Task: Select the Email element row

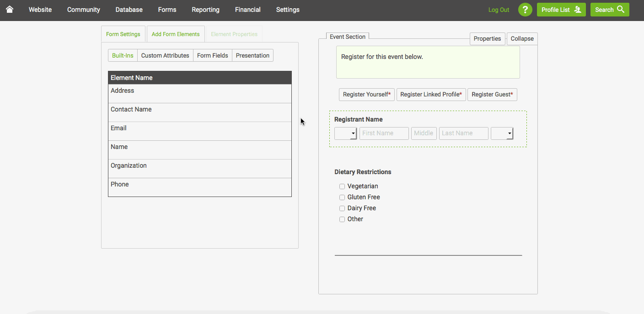Action: coord(200,131)
